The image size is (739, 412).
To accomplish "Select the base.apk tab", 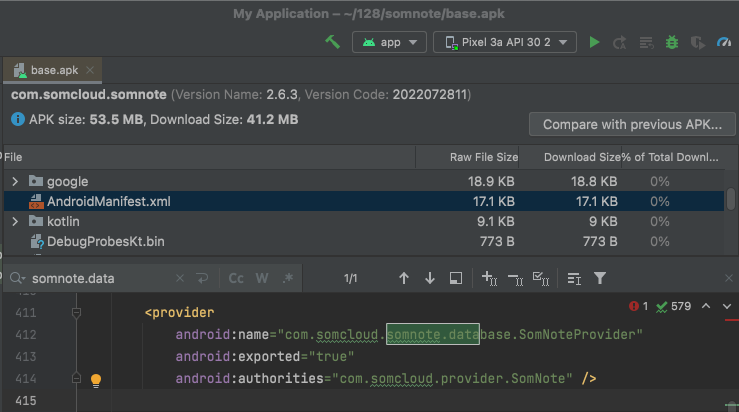I will coord(54,72).
